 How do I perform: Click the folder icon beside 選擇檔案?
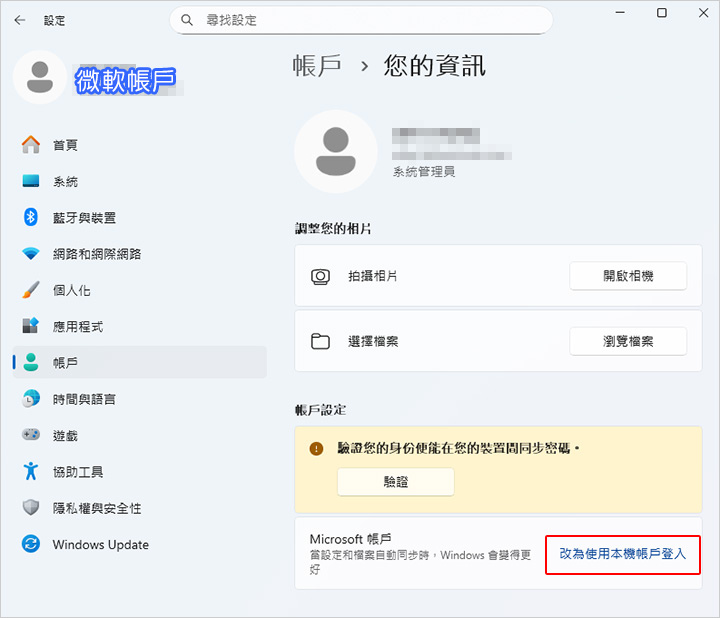[320, 342]
